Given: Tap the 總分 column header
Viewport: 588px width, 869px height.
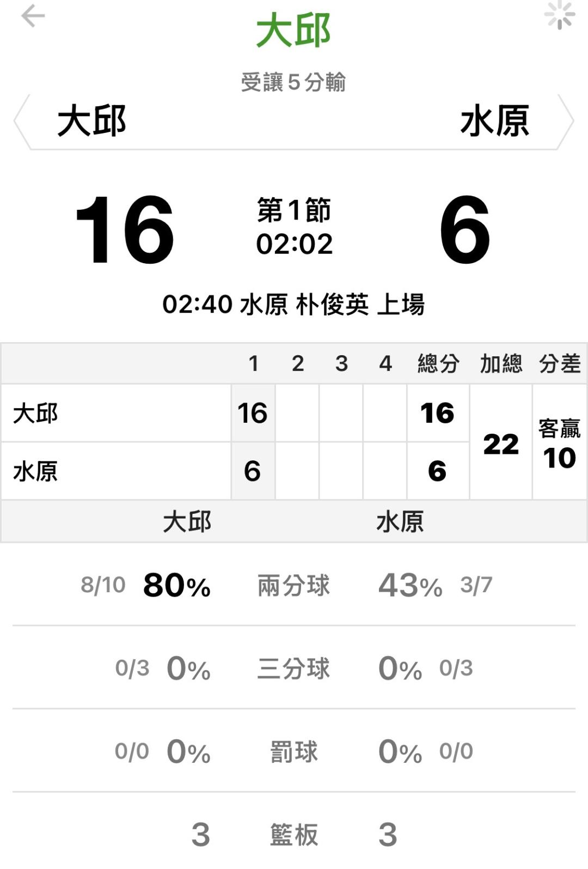Looking at the screenshot, I should coord(438,363).
